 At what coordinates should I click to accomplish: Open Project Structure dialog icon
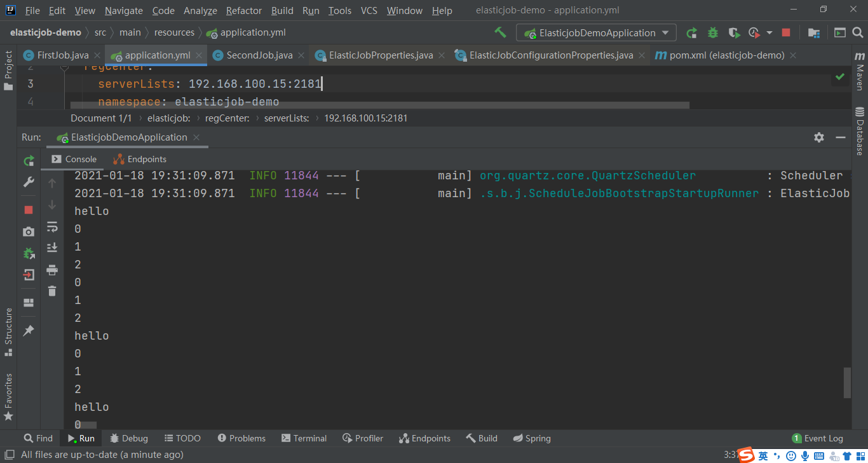(x=813, y=32)
